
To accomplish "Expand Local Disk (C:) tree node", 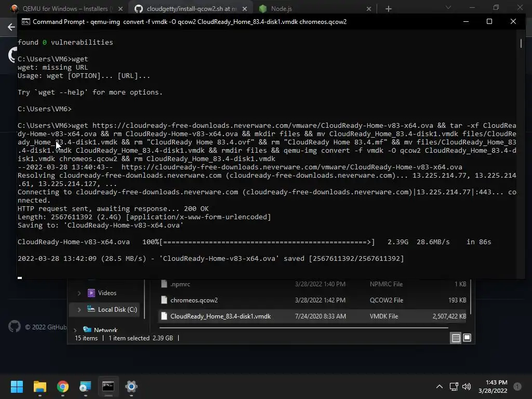I will 79,310.
